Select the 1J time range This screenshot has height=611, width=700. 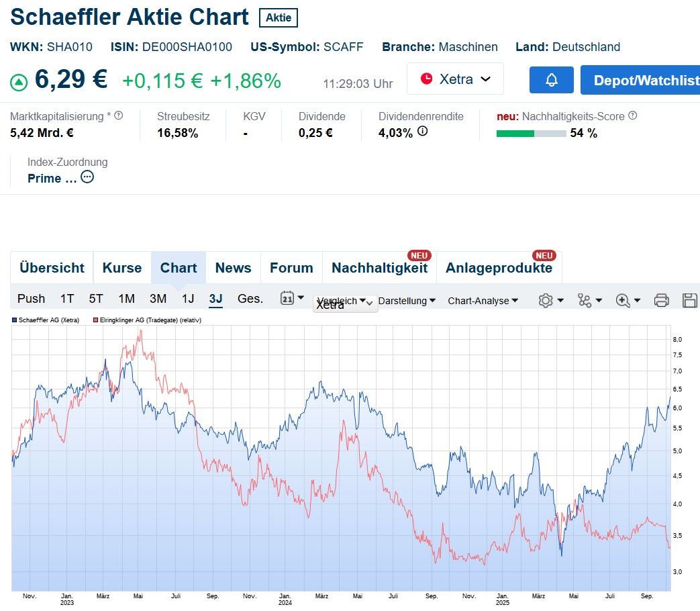(188, 299)
